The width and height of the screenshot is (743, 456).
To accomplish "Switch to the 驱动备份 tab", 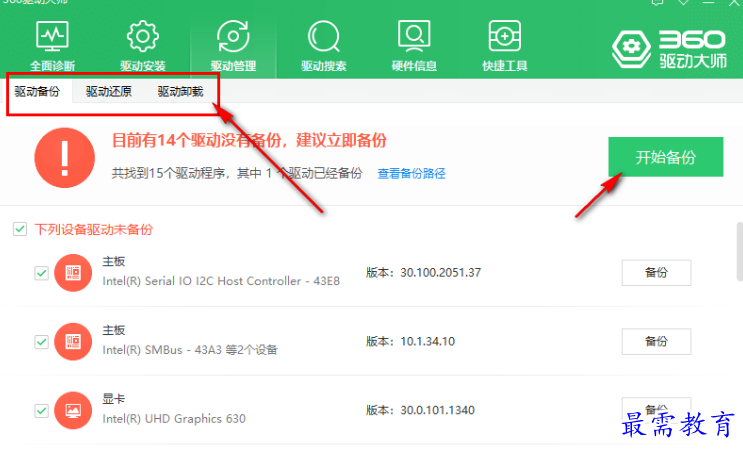I will point(37,91).
